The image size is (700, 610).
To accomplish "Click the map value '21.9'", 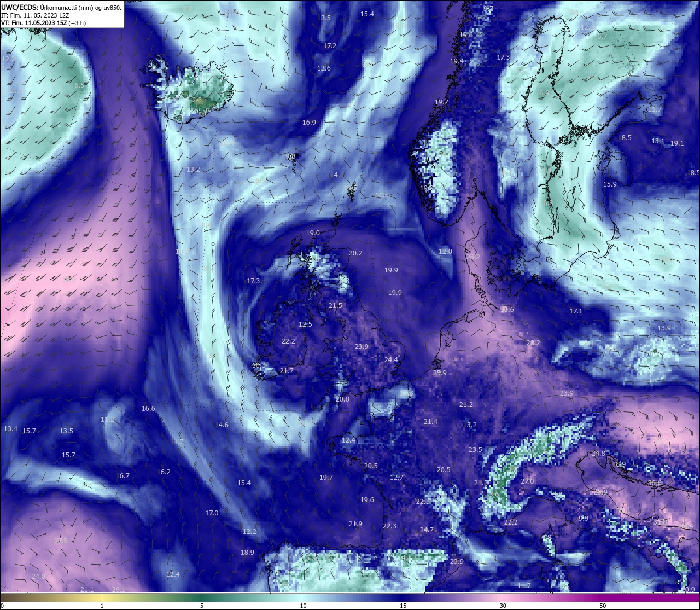I will click(355, 524).
